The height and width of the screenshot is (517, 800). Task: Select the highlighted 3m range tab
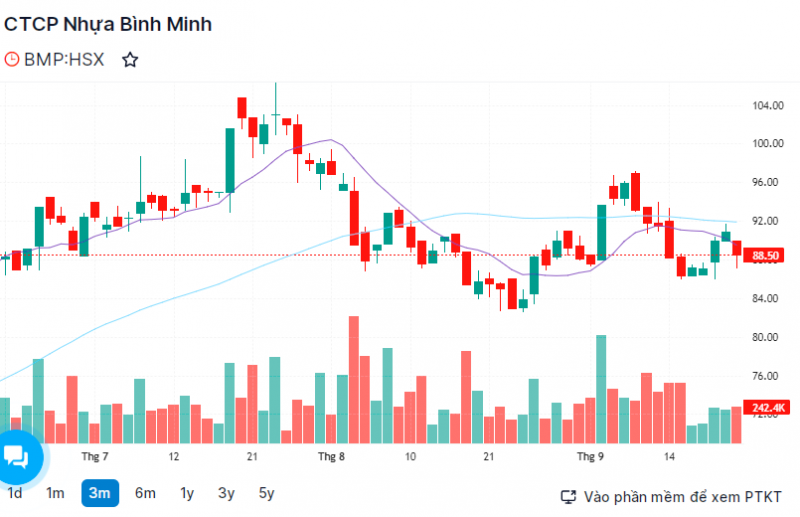pyautogui.click(x=99, y=493)
